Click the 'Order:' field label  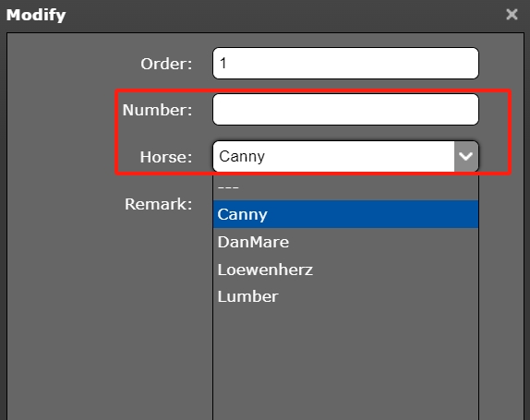166,64
